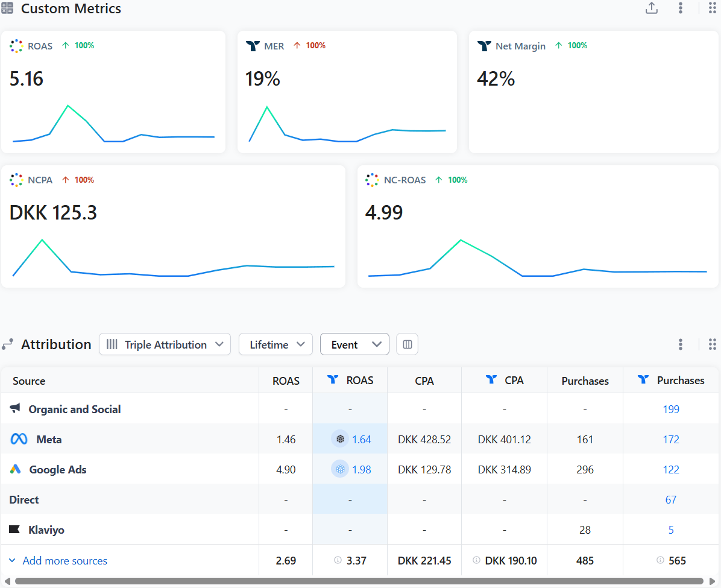Click the NCPA card colorful dots icon
The height and width of the screenshot is (588, 721).
[16, 180]
